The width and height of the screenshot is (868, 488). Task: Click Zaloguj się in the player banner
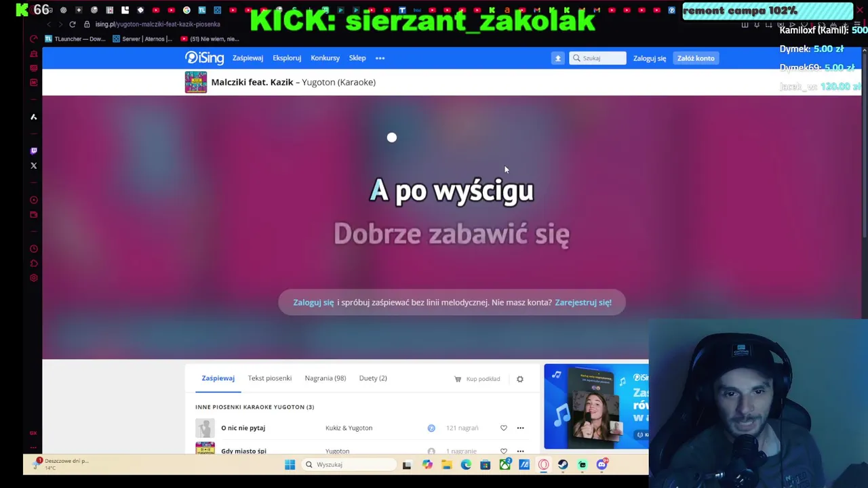click(x=313, y=302)
